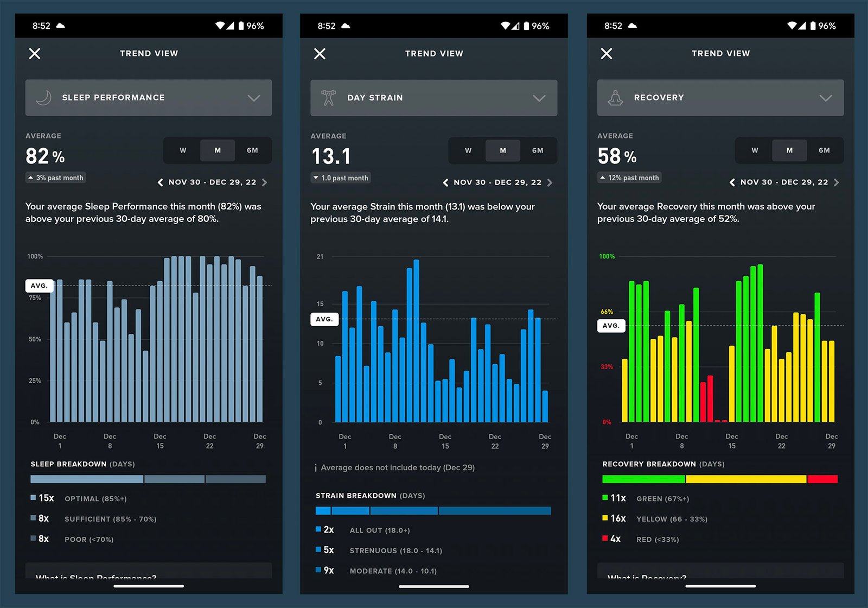868x608 pixels.
Task: Open the Day Strain metric dropdown chevron
Action: 539,98
